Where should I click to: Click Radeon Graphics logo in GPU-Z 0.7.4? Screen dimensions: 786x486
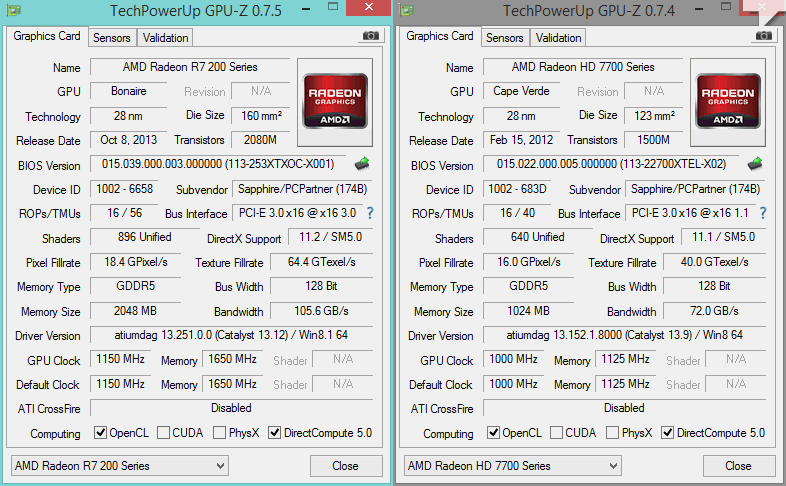click(728, 102)
